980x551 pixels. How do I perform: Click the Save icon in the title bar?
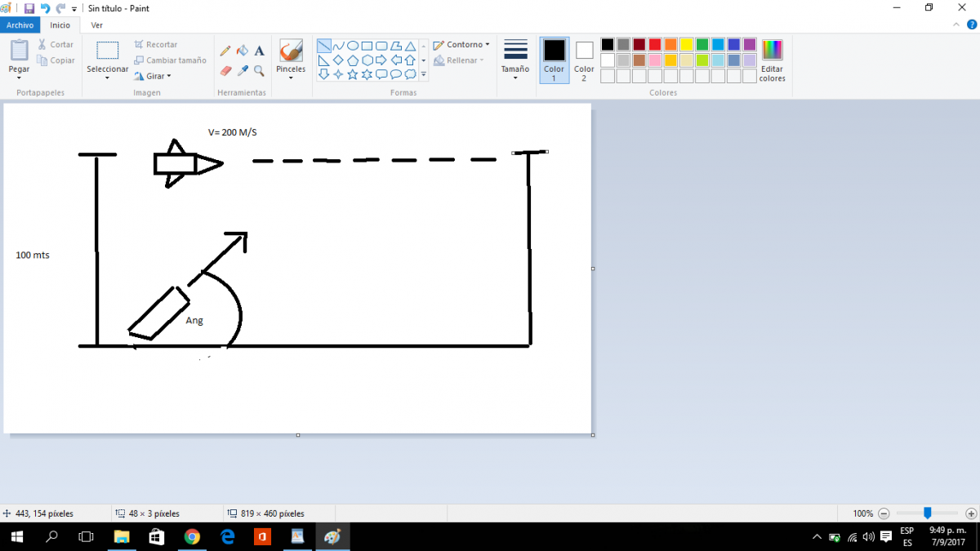coord(29,8)
